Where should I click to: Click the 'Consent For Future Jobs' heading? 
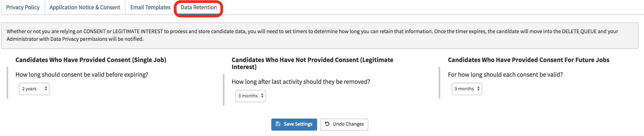(x=528, y=60)
